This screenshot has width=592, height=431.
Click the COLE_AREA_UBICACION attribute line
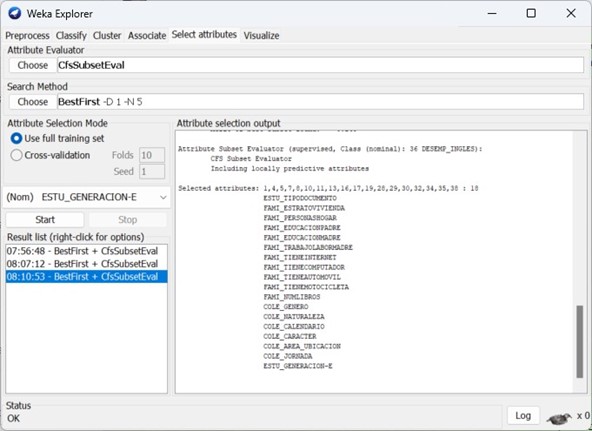(302, 346)
